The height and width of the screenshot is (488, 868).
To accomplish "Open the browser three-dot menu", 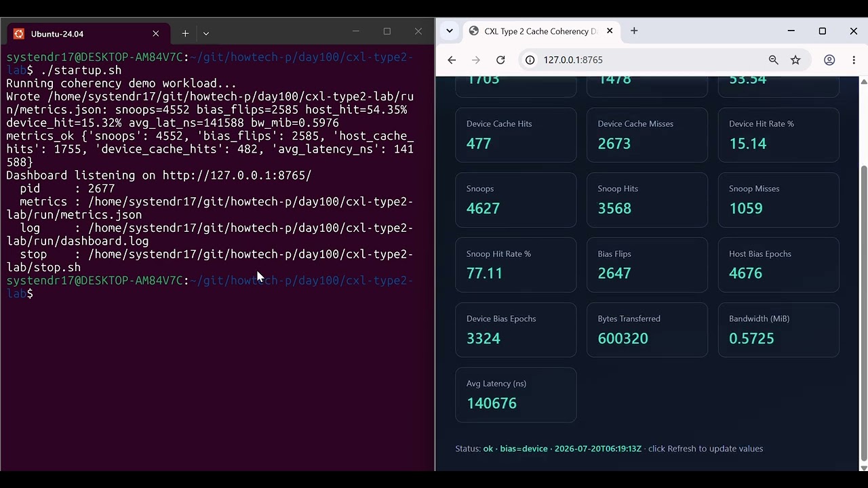I will coord(854,60).
